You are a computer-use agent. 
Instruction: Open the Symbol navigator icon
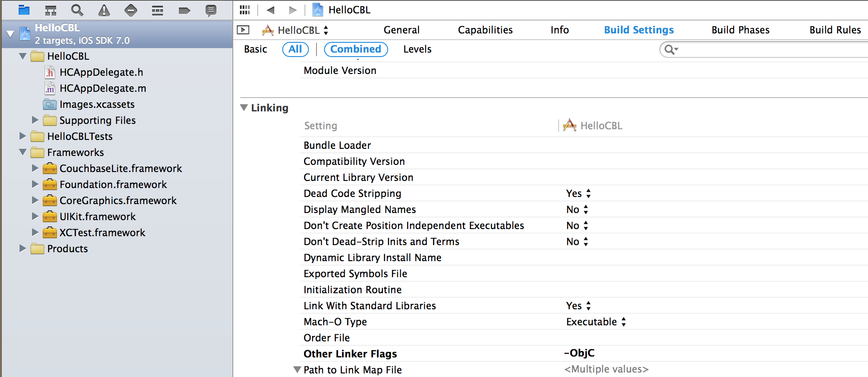point(51,10)
